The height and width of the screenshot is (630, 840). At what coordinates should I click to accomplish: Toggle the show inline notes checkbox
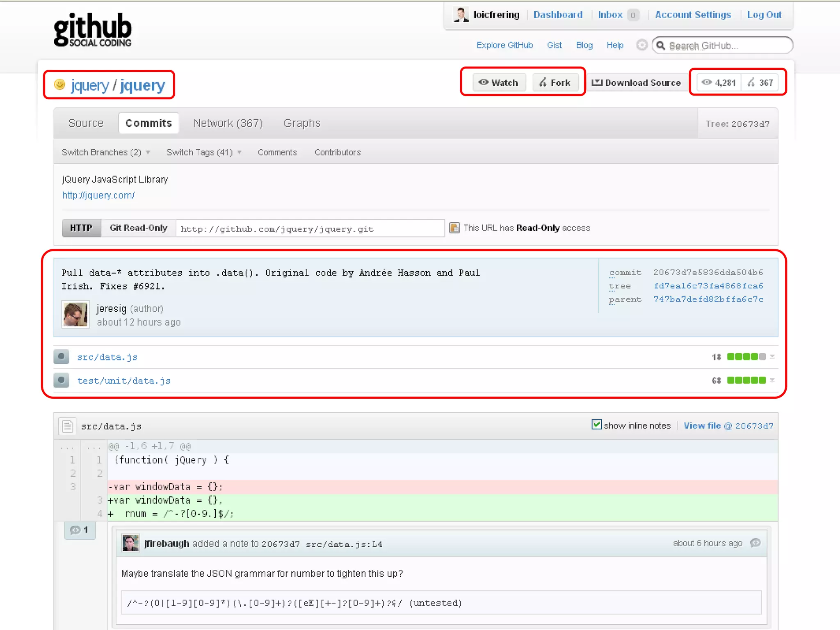pyautogui.click(x=596, y=425)
